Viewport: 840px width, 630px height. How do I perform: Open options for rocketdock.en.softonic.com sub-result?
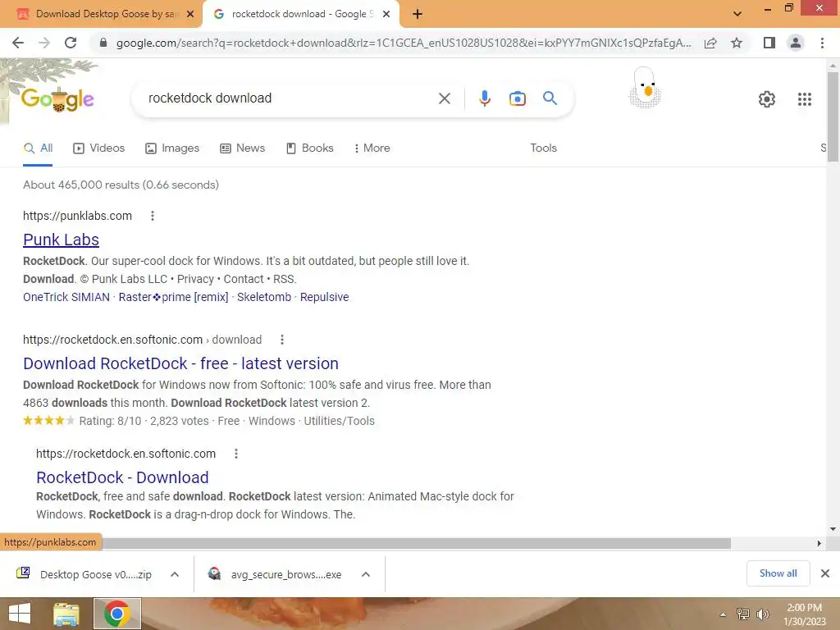coord(236,454)
